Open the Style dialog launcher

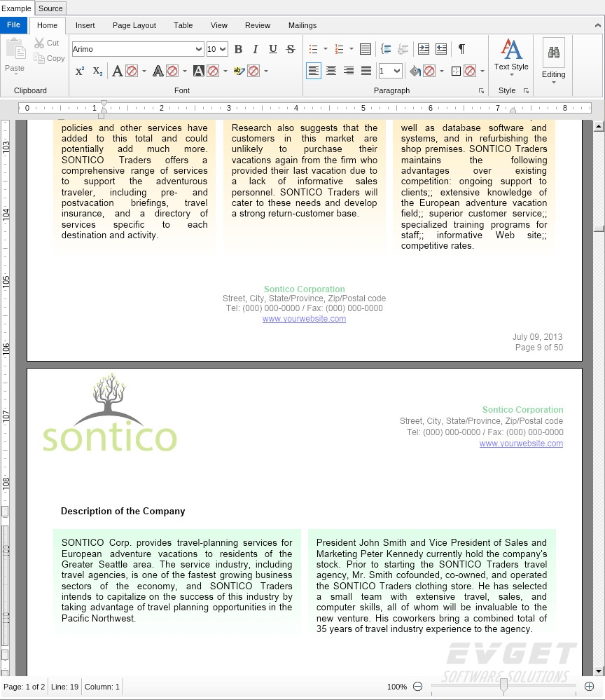coord(526,90)
